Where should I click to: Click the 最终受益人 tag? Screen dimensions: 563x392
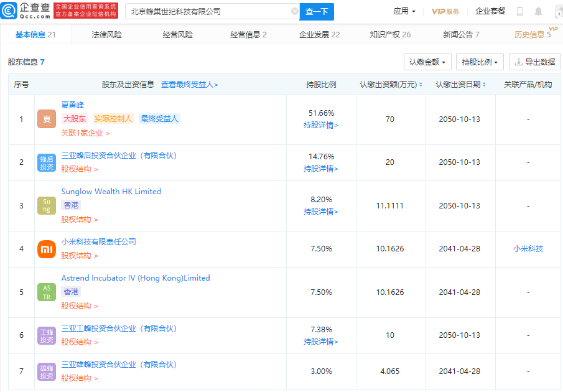coord(159,119)
